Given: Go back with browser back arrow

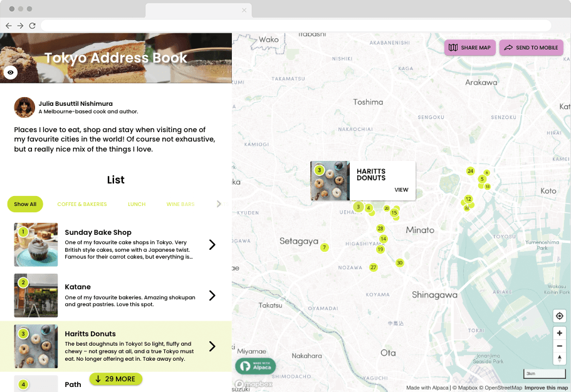Looking at the screenshot, I should click(9, 26).
